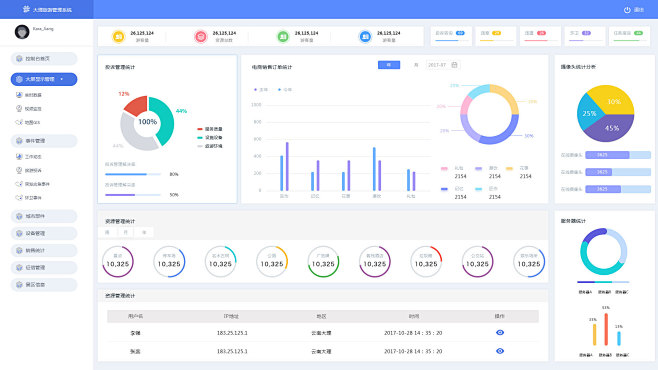Click the 45% purple pie slice
The width and height of the screenshot is (658, 370).
[609, 128]
